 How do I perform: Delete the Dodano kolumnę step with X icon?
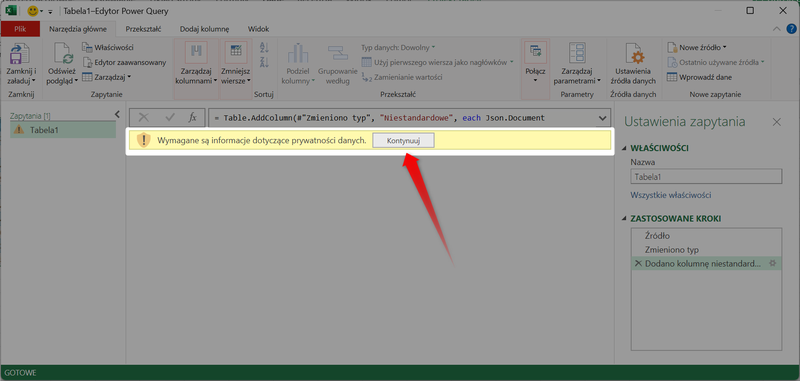coord(638,263)
